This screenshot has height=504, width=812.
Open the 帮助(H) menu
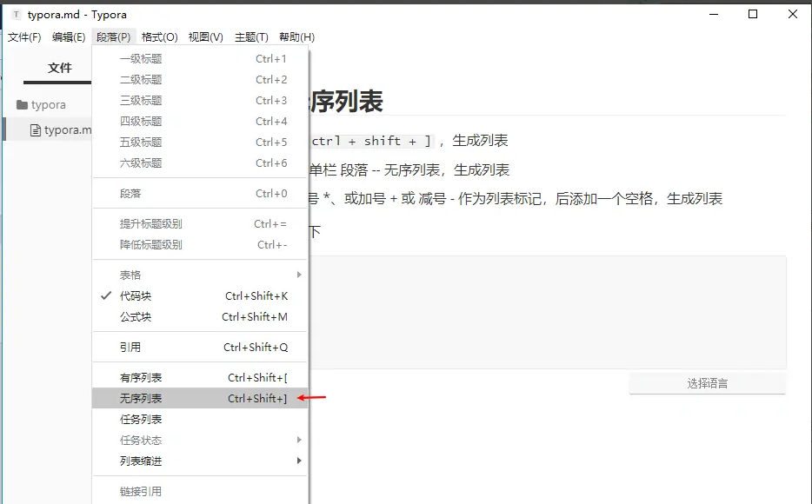[296, 37]
